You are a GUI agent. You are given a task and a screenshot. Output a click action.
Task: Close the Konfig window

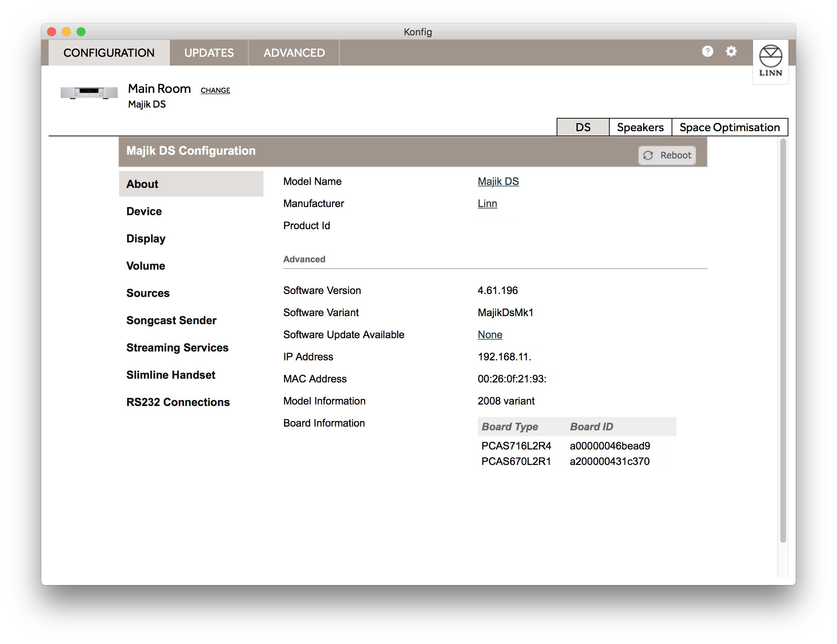point(52,31)
